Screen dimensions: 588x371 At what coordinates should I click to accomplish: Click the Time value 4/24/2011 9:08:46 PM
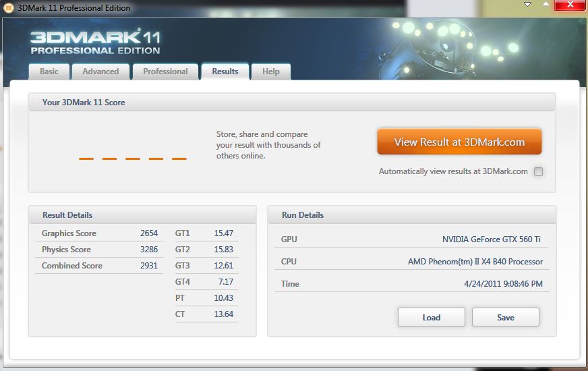pyautogui.click(x=503, y=284)
